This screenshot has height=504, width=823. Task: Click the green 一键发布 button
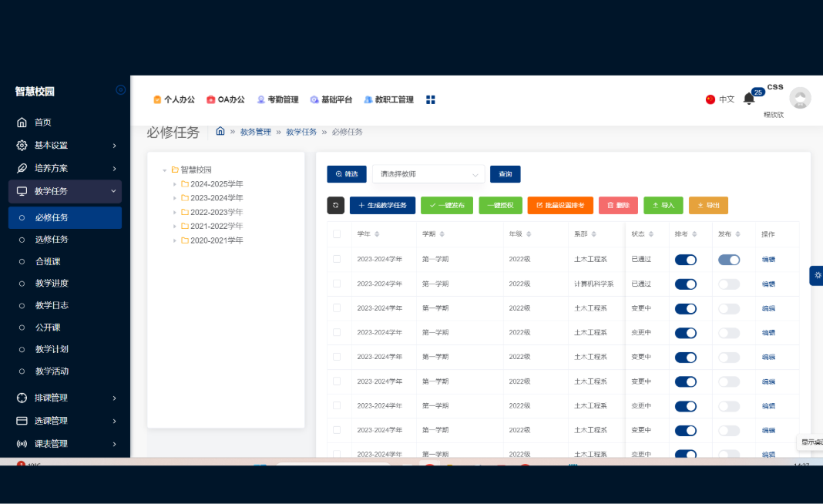pyautogui.click(x=447, y=205)
